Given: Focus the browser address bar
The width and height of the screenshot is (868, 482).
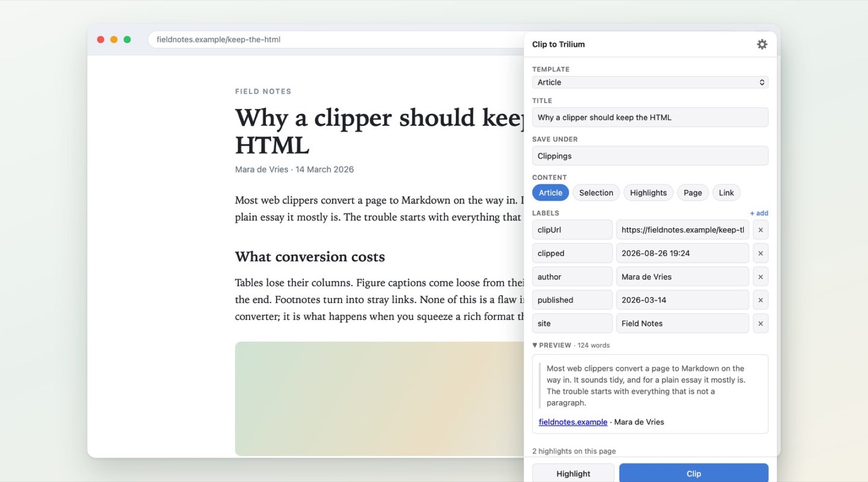Looking at the screenshot, I should [336, 40].
